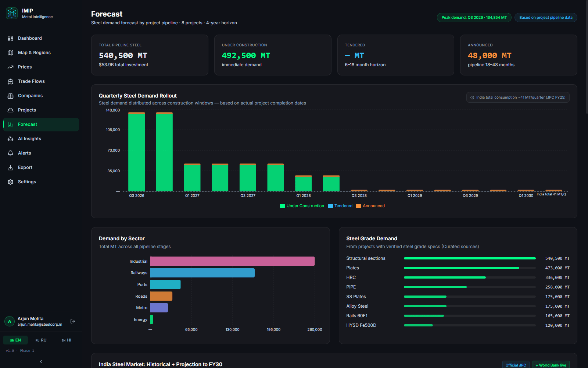The width and height of the screenshot is (588, 368).
Task: Click the Official JPC badge button
Action: pyautogui.click(x=516, y=365)
